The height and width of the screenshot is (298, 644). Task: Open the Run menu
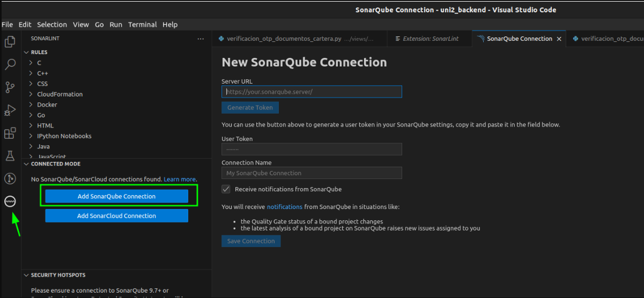tap(116, 25)
